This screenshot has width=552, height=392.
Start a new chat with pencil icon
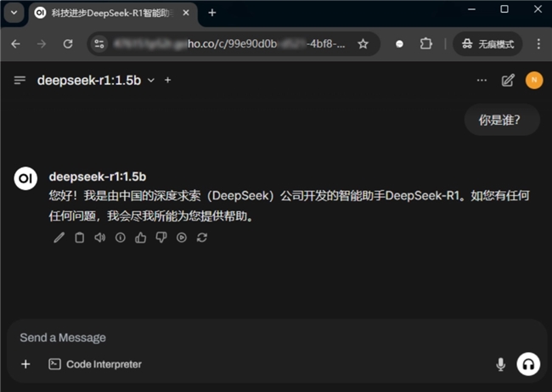click(508, 81)
